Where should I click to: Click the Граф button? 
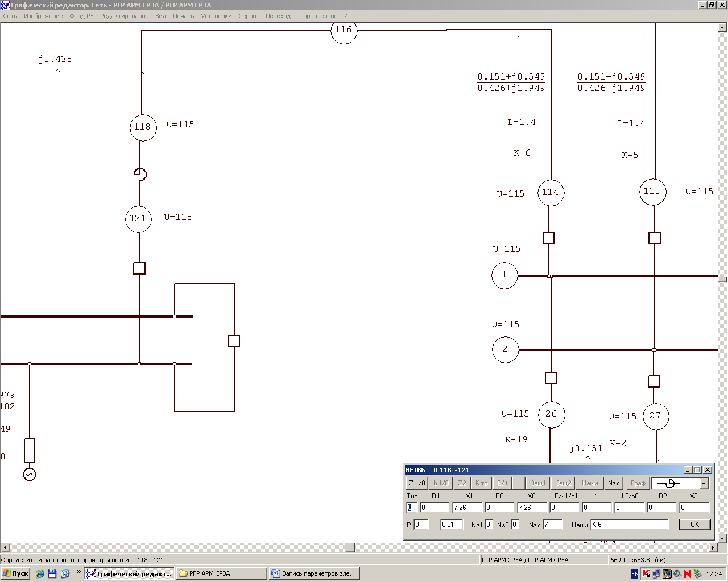[x=638, y=483]
